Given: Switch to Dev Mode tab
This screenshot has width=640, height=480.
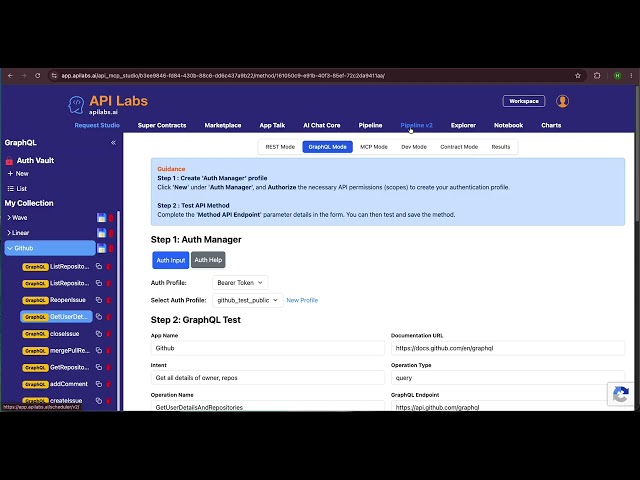Looking at the screenshot, I should pyautogui.click(x=414, y=147).
